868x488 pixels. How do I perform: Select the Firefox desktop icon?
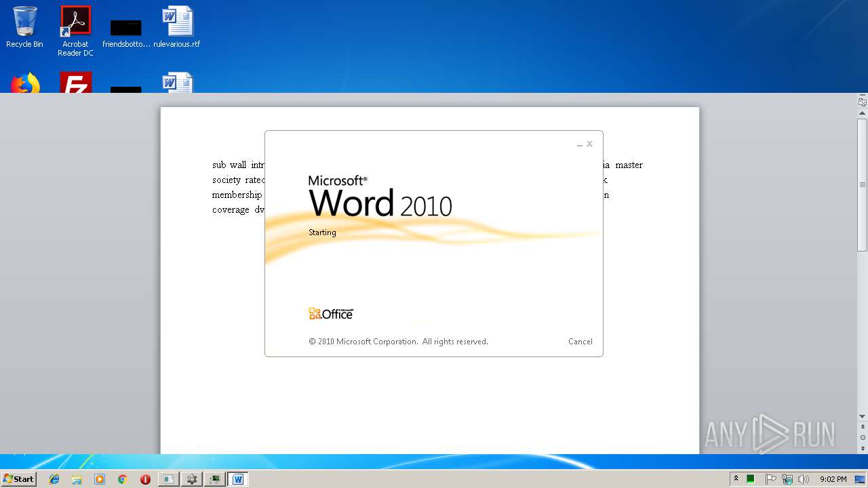(x=24, y=83)
